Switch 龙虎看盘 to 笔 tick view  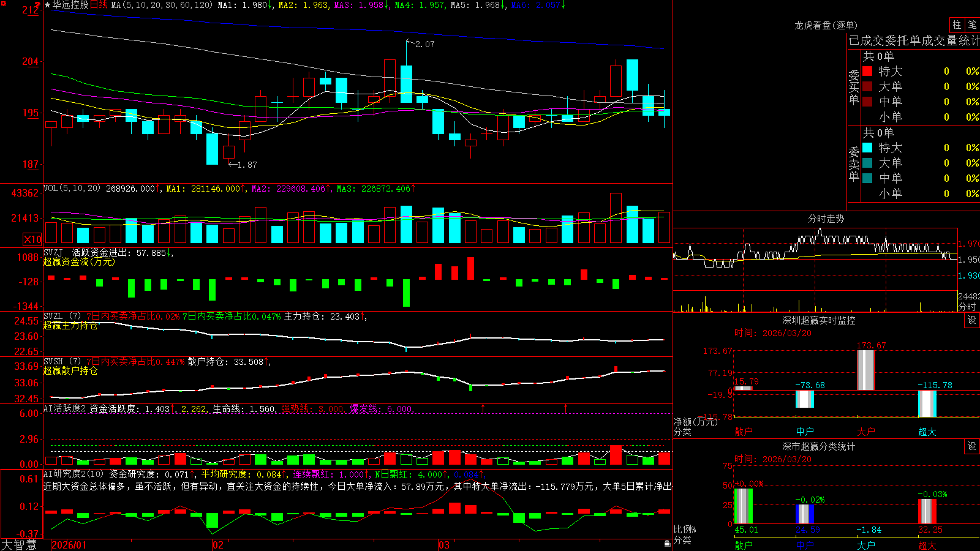point(972,24)
